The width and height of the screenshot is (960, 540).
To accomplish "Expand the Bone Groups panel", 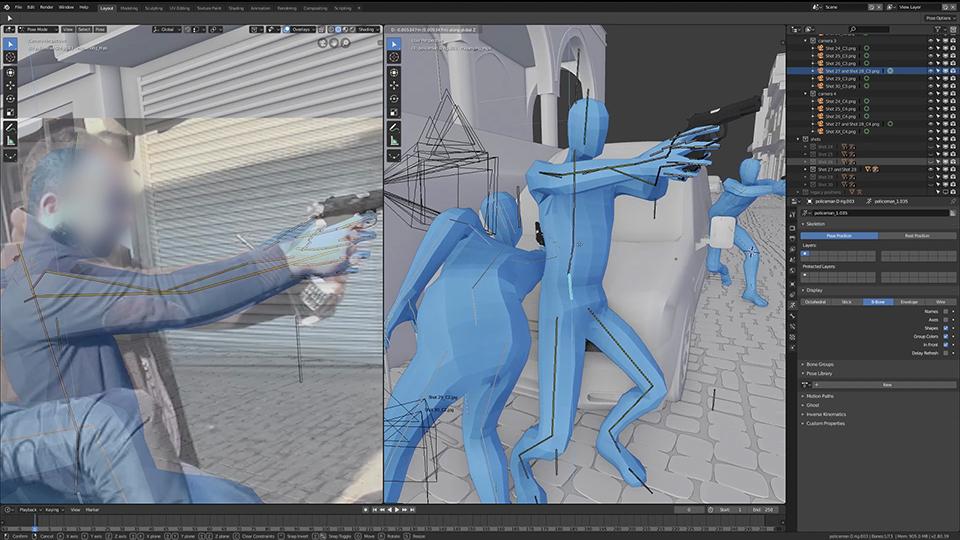I will 820,364.
